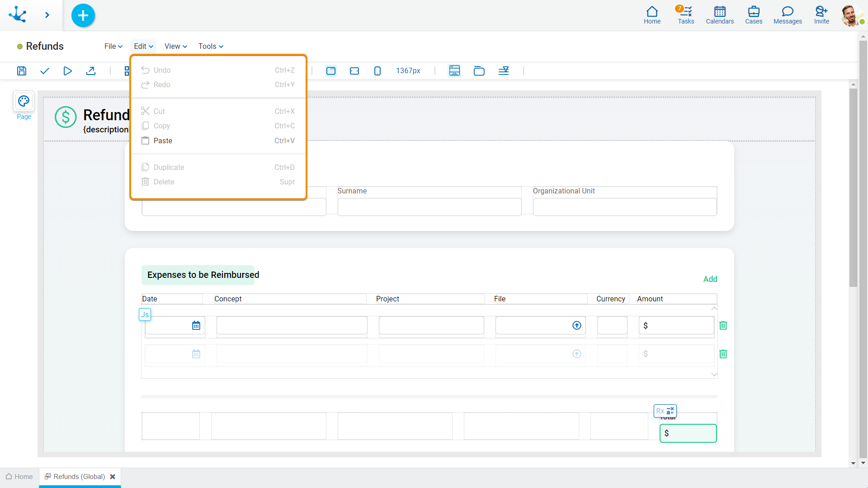Click upload icon in second File row
The height and width of the screenshot is (488, 868).
coord(577,354)
